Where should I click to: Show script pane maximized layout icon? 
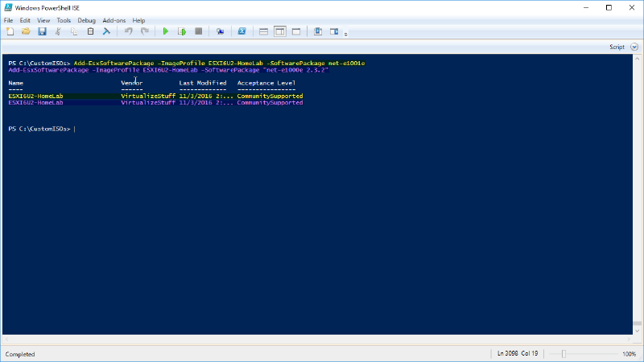coord(296,31)
